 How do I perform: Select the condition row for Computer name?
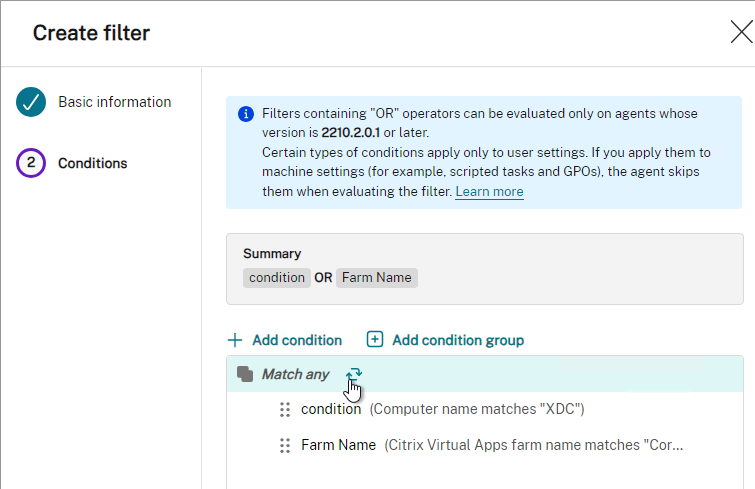click(x=485, y=410)
